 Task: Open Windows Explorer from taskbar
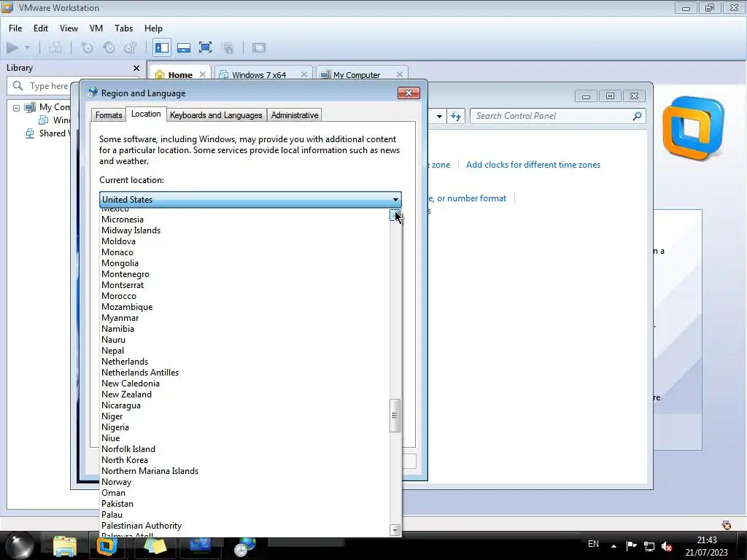(x=65, y=547)
